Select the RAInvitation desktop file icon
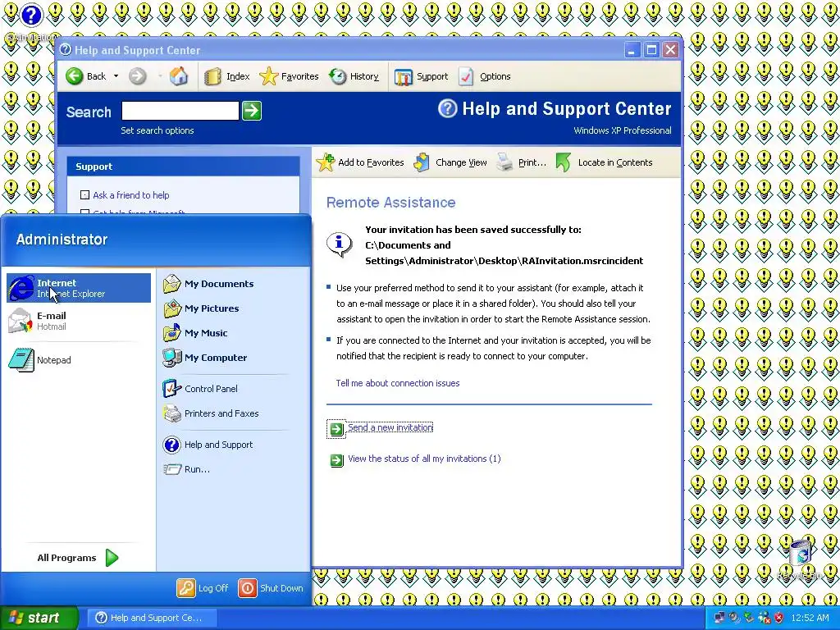Image resolution: width=840 pixels, height=630 pixels. tap(31, 21)
